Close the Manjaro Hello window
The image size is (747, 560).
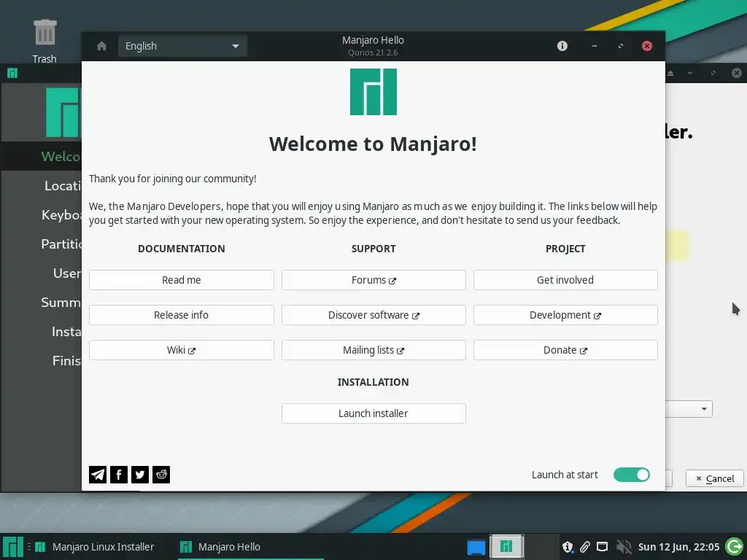click(646, 46)
